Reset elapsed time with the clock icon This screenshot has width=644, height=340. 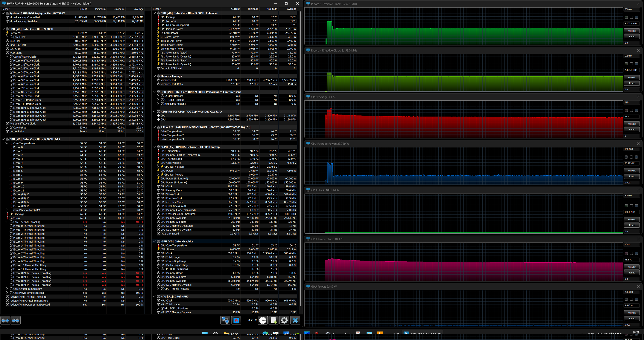pyautogui.click(x=263, y=320)
